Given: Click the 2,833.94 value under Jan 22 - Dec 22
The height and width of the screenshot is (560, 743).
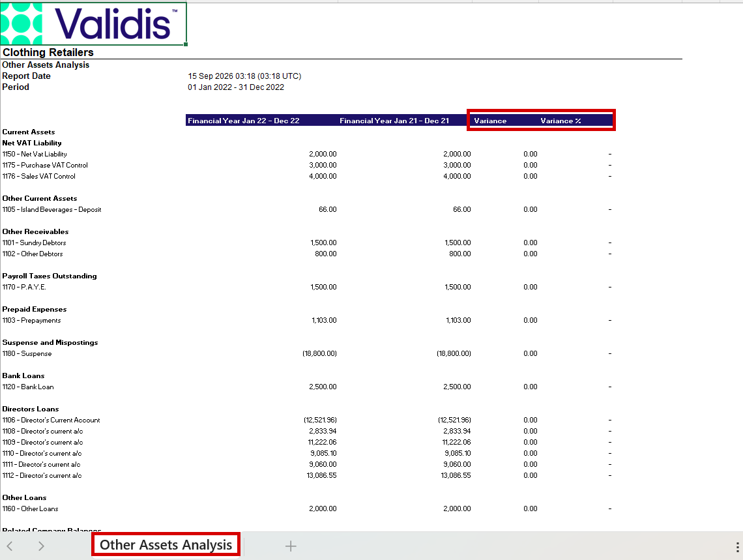Looking at the screenshot, I should pyautogui.click(x=323, y=431).
